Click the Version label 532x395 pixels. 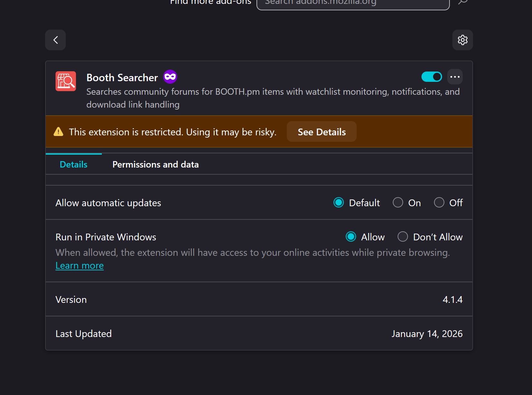(71, 300)
